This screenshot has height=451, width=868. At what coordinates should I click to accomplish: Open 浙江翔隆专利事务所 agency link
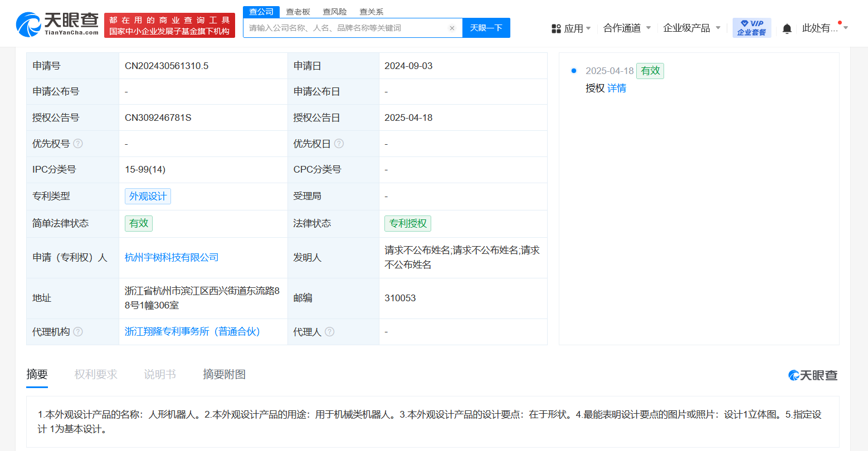click(193, 332)
